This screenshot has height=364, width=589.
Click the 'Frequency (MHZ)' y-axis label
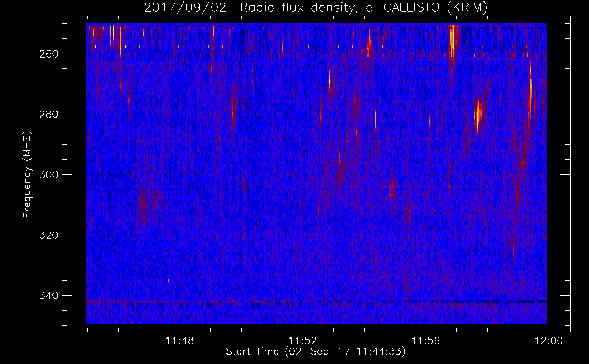(x=27, y=175)
